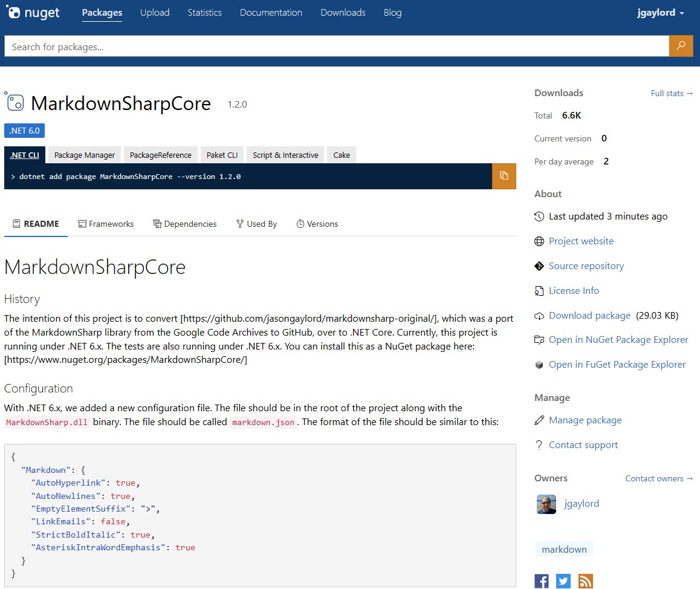The height and width of the screenshot is (589, 700).
Task: Switch to Script & Interactive tab
Action: [x=285, y=155]
